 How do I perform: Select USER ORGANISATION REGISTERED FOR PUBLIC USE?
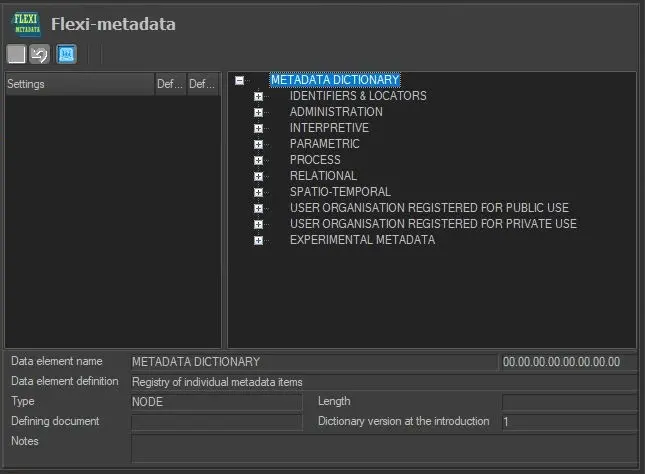pos(431,208)
